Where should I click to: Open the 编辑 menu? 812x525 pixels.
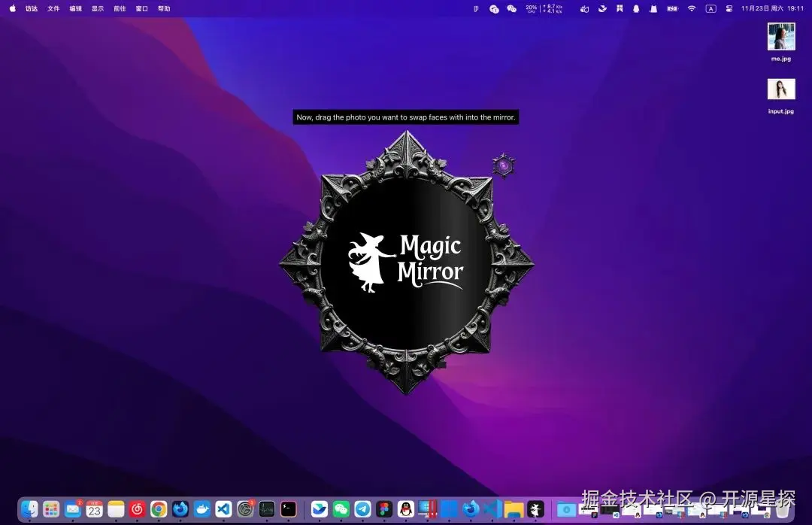(76, 8)
